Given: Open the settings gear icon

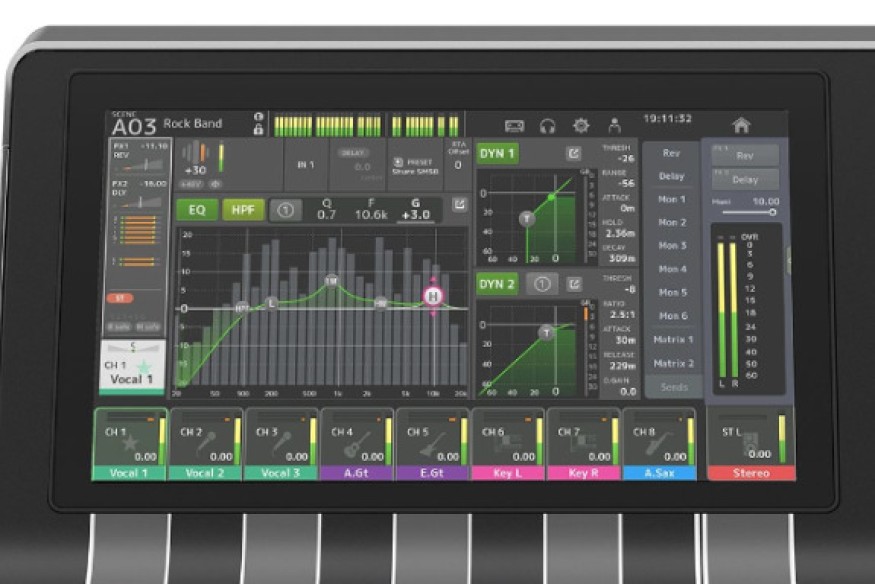Looking at the screenshot, I should (x=581, y=126).
